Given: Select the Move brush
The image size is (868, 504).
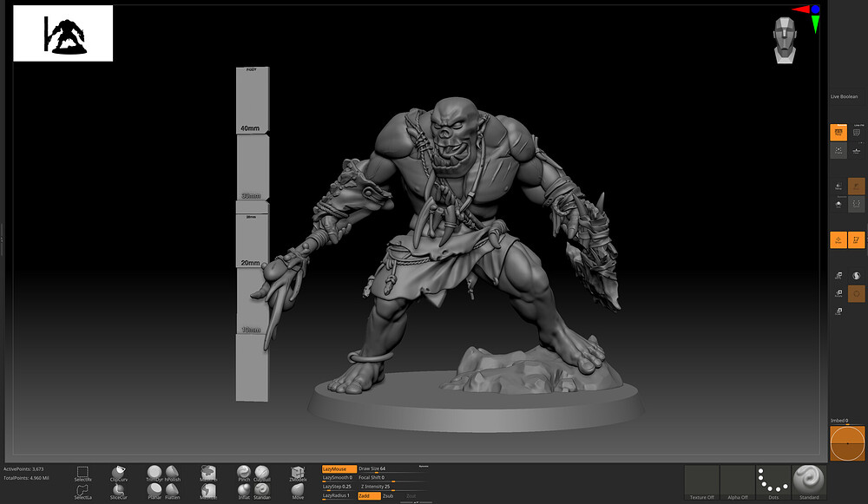Looking at the screenshot, I should [x=298, y=491].
